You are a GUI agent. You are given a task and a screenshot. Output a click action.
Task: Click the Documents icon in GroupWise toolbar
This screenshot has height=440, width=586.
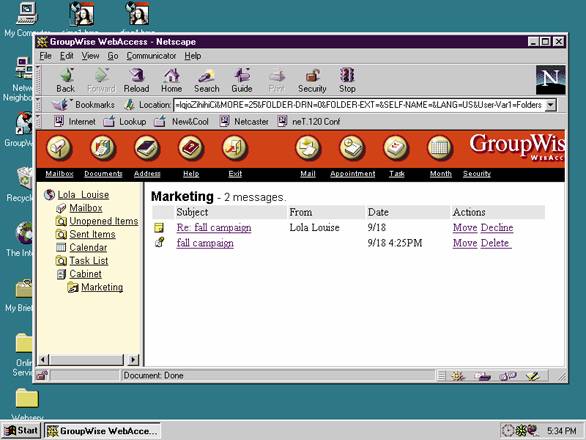(x=103, y=148)
